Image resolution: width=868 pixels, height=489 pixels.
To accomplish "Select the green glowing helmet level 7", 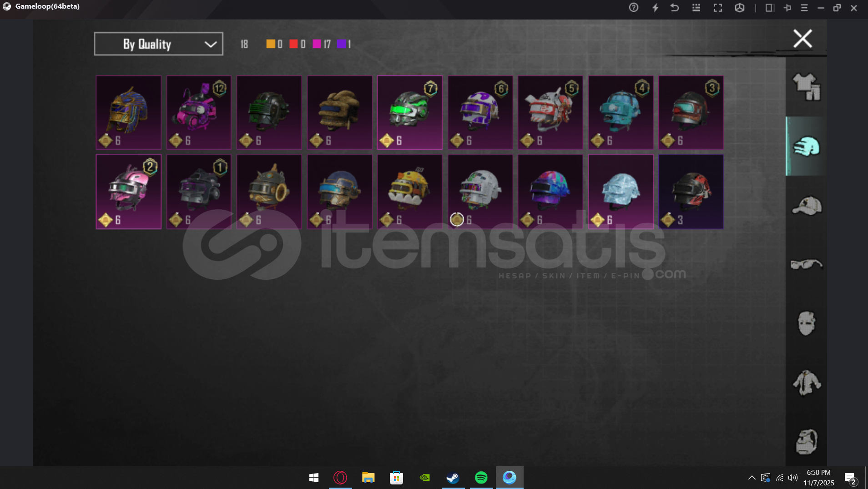I will pos(409,112).
